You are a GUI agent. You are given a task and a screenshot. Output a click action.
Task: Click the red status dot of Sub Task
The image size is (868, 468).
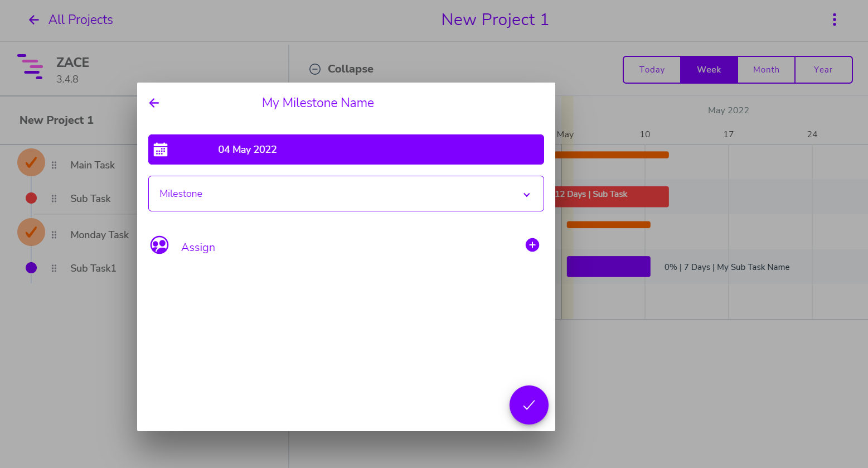31,198
